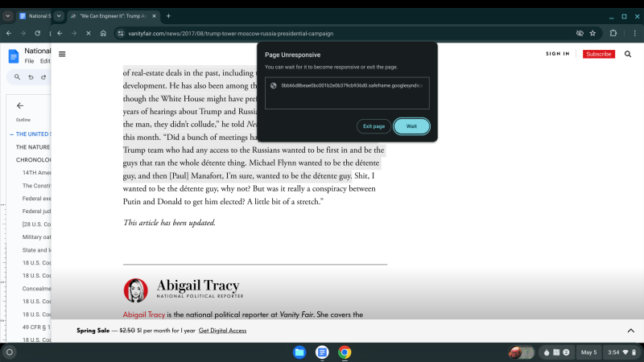This screenshot has width=644, height=362.
Task: Jump to 'Military oat' outline item
Action: coord(36,237)
